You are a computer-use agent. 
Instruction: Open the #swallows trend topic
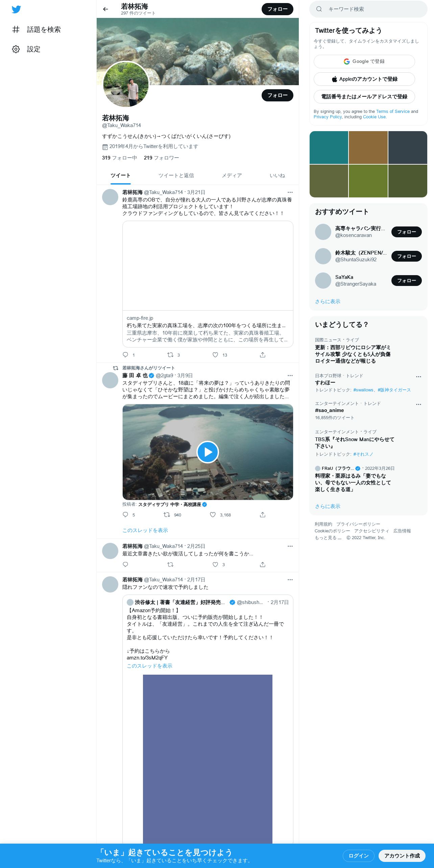(x=363, y=390)
